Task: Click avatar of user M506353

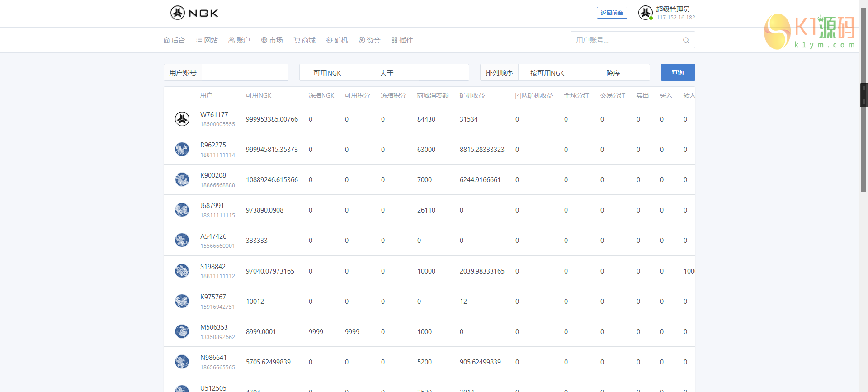Action: point(182,331)
